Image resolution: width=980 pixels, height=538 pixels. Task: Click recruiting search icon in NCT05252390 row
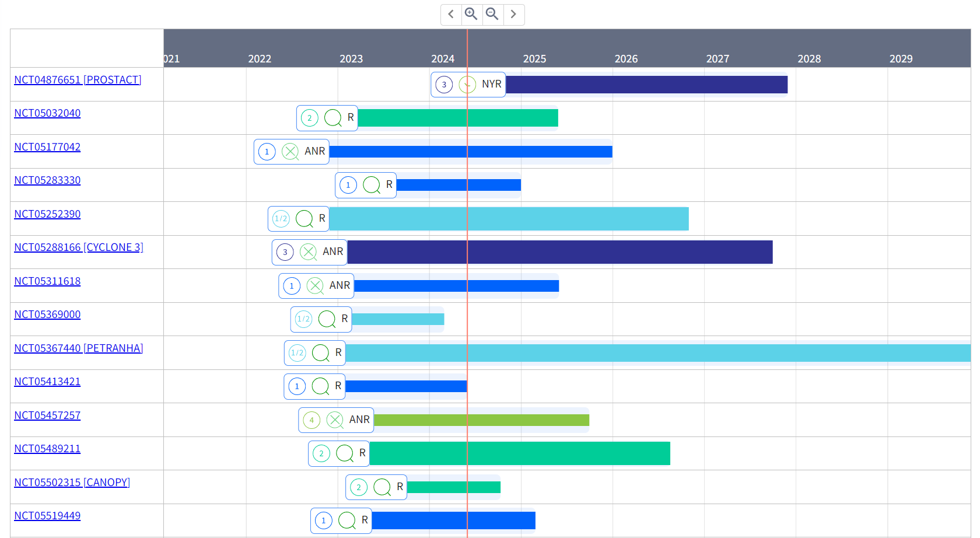click(304, 219)
